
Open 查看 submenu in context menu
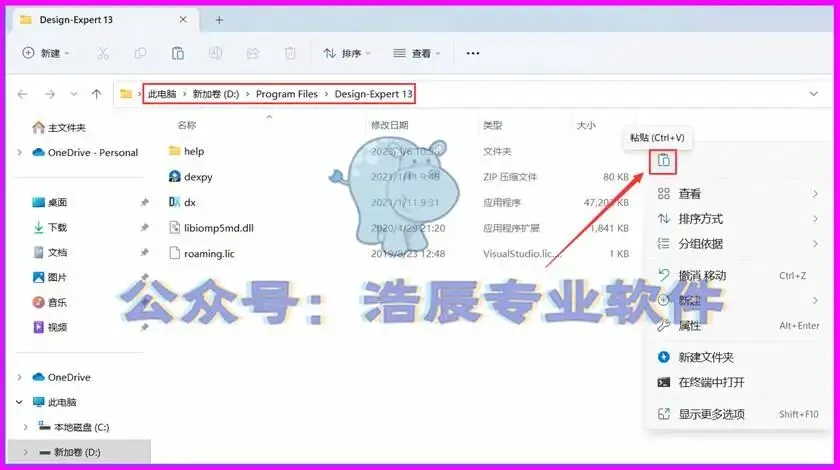738,193
